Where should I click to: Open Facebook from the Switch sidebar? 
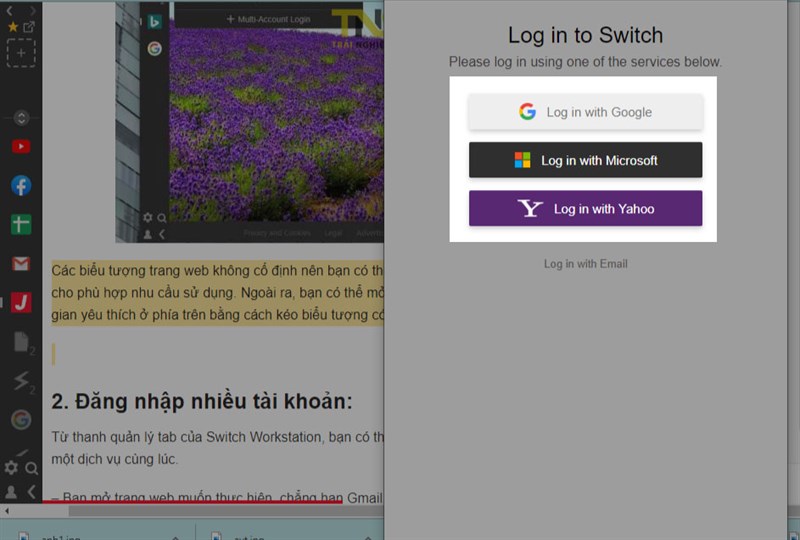tap(21, 186)
